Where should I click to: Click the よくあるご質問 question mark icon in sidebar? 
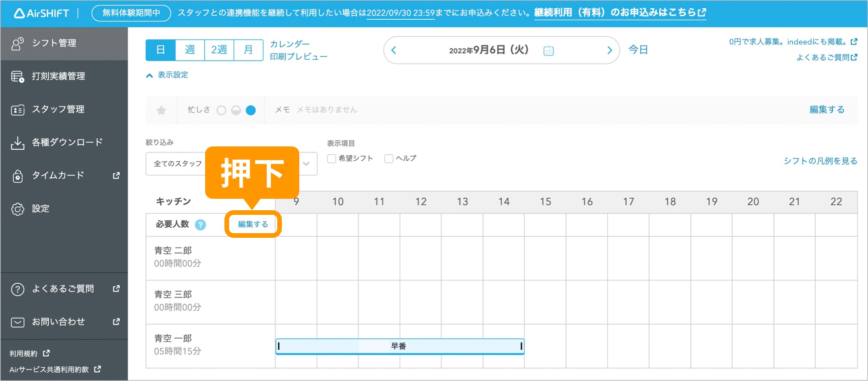pyautogui.click(x=17, y=289)
